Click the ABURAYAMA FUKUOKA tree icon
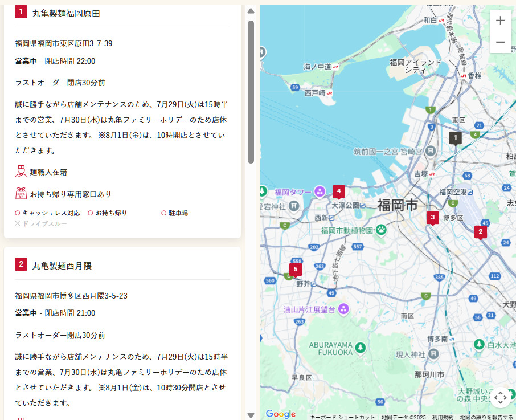 361,348
